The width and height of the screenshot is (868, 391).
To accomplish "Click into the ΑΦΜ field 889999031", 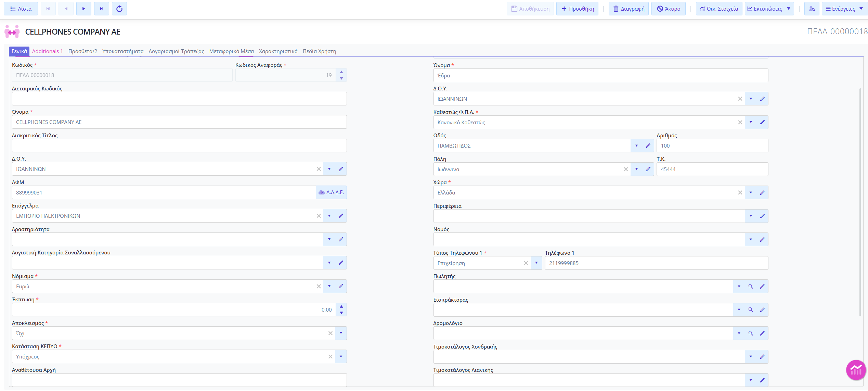I will tap(164, 192).
